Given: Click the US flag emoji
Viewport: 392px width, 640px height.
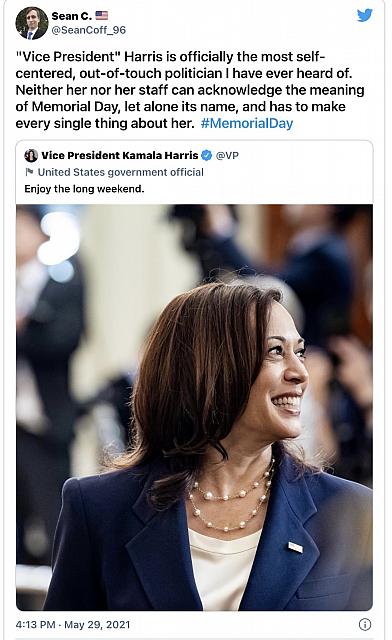Looking at the screenshot, I should [x=102, y=16].
